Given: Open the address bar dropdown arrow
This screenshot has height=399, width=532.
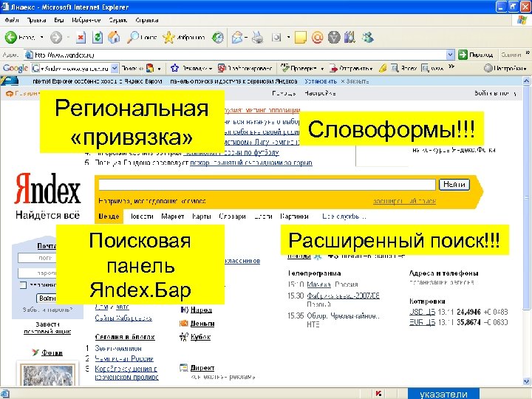Looking at the screenshot, I should (x=450, y=55).
